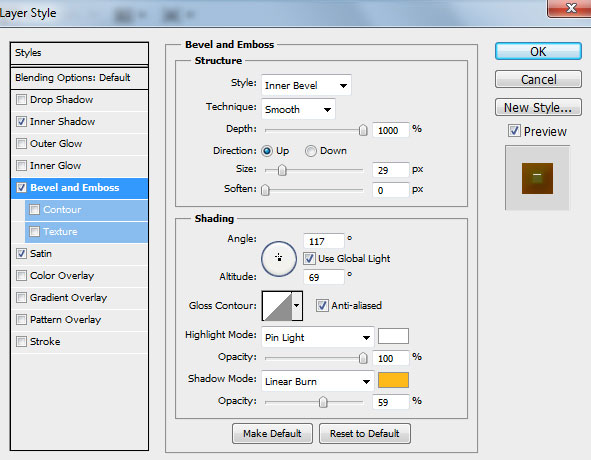Open the orange Shadow Mode color swatch
Image resolution: width=591 pixels, height=460 pixels.
pyautogui.click(x=393, y=380)
